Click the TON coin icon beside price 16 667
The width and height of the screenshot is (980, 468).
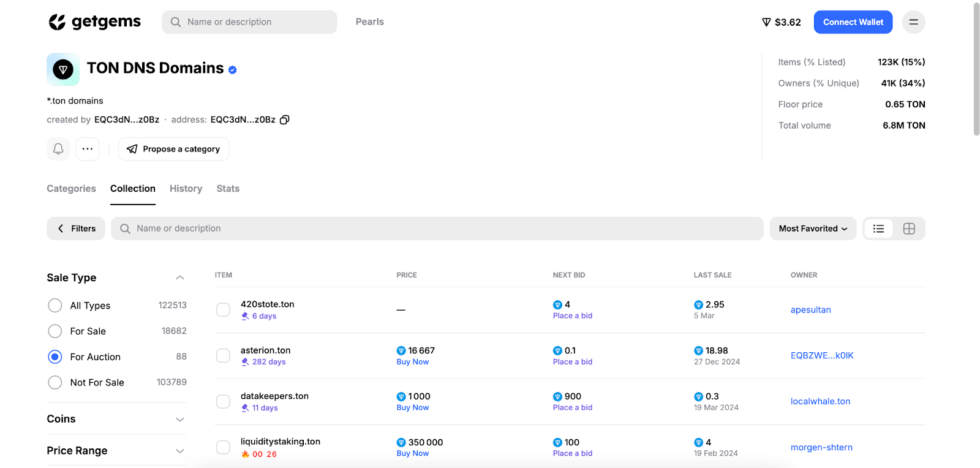(x=401, y=350)
